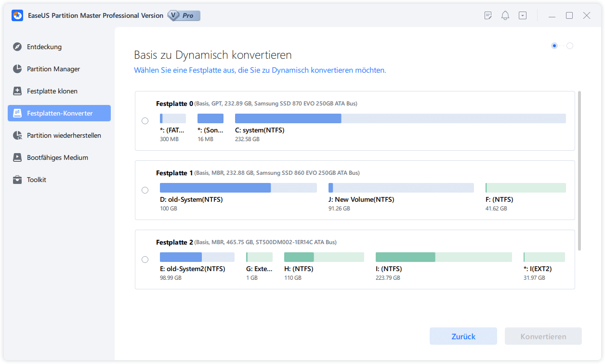Open Entdeckung in the sidebar
Screen dimensions: 605x364
tap(59, 47)
